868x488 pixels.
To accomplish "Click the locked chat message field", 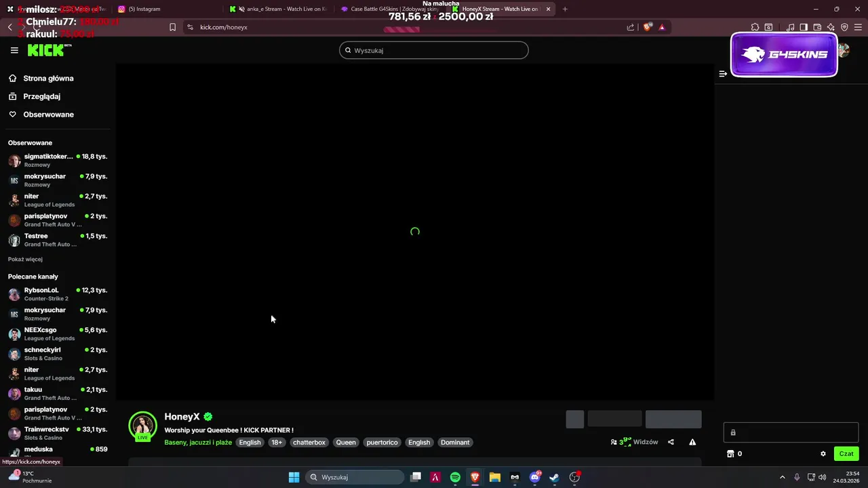I will [791, 432].
